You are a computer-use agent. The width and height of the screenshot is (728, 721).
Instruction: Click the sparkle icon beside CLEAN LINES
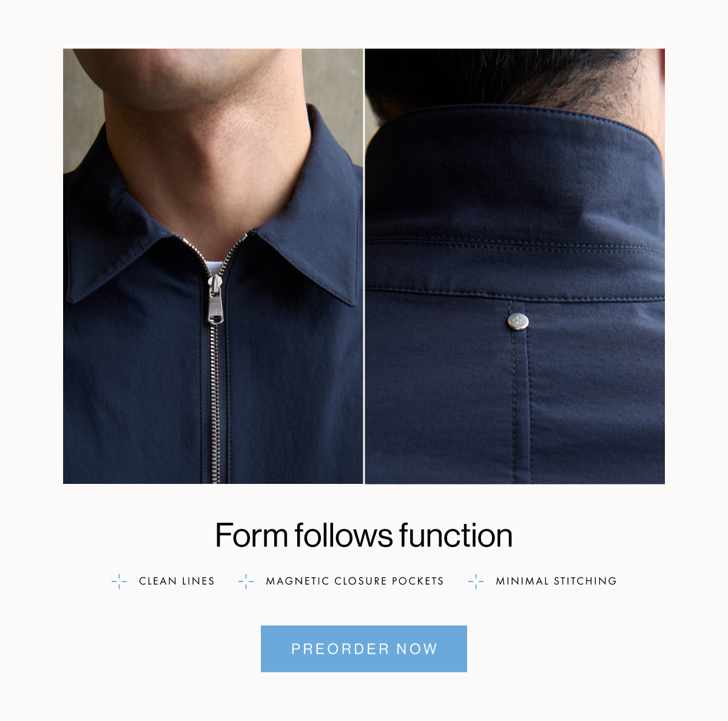120,581
